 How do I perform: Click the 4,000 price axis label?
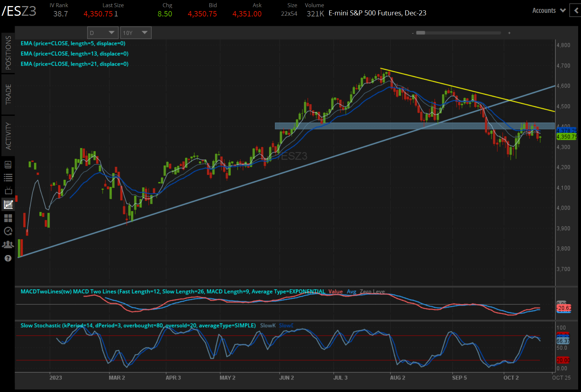click(563, 208)
